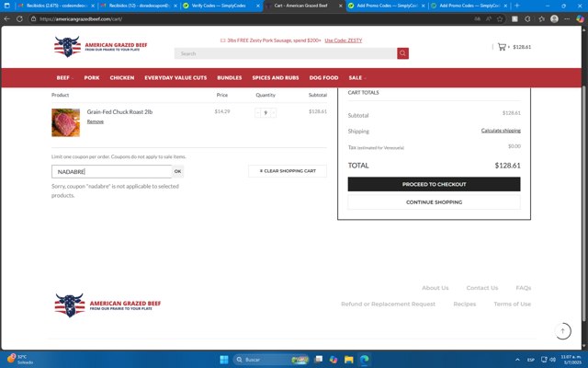
Task: Click the read aloud icon in address bar
Action: point(488,18)
